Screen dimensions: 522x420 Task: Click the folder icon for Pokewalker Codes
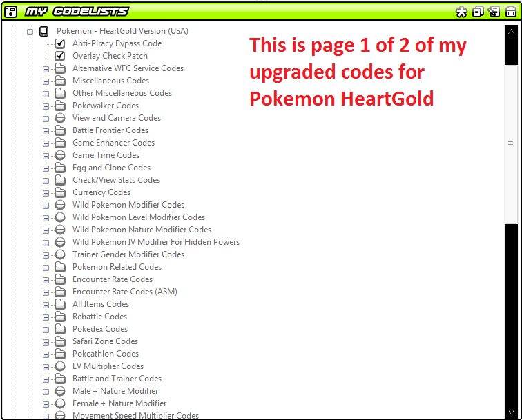tap(60, 106)
